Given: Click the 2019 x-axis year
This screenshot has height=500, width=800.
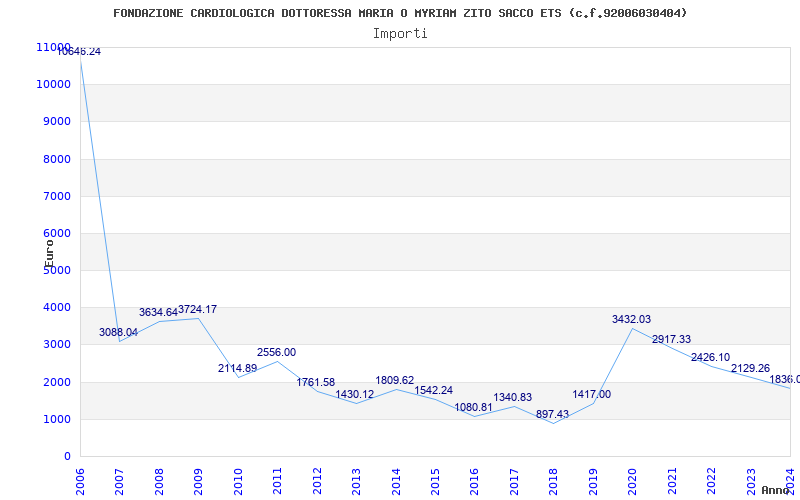Looking at the screenshot, I should 592,480.
